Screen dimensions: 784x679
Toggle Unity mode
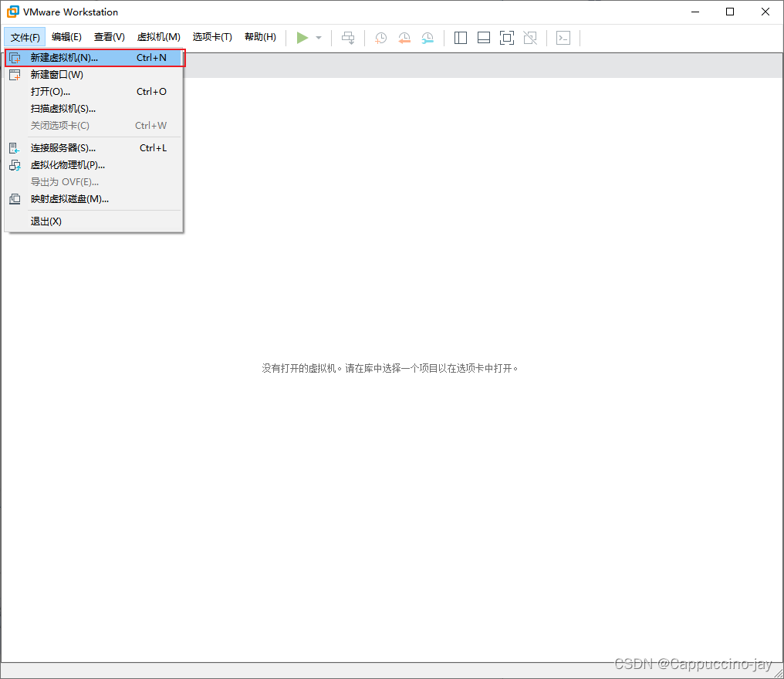(x=529, y=37)
